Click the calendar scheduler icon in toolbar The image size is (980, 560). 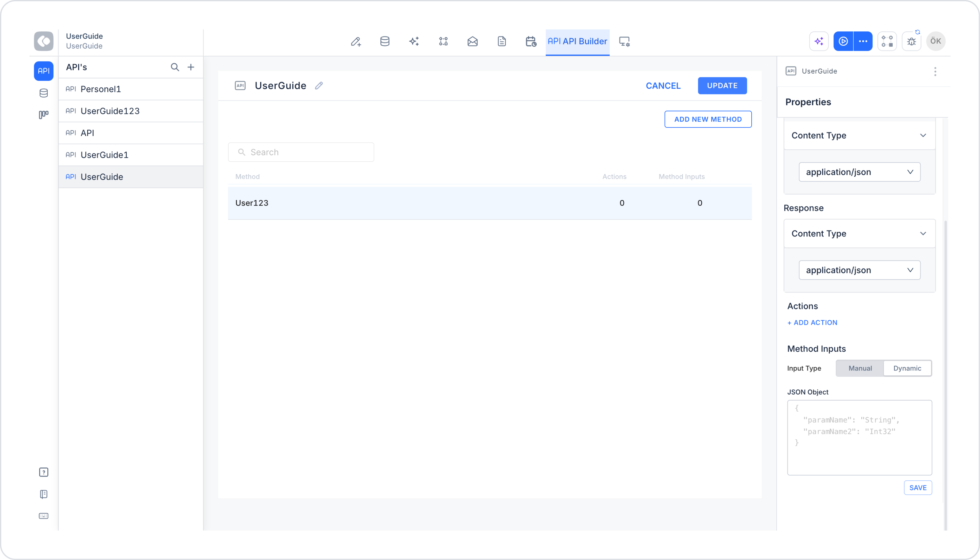pos(531,41)
